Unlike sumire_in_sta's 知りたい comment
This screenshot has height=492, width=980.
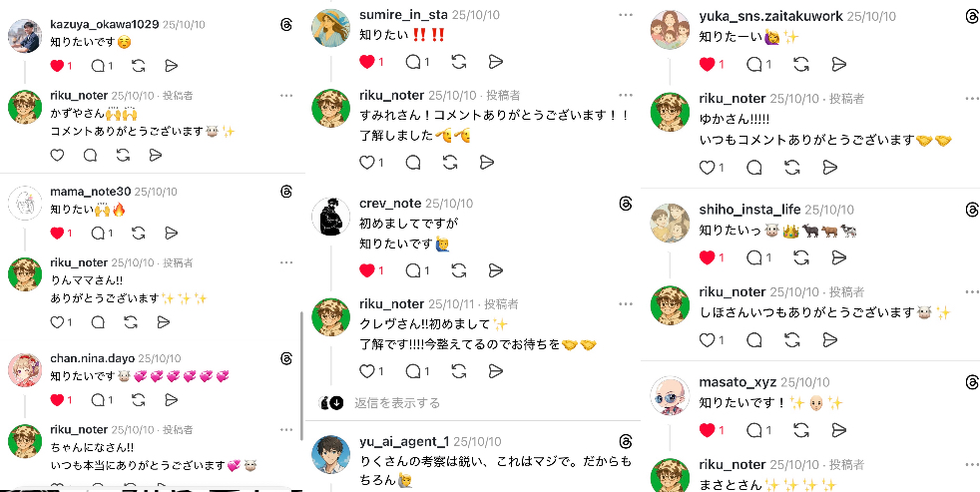pyautogui.click(x=367, y=61)
